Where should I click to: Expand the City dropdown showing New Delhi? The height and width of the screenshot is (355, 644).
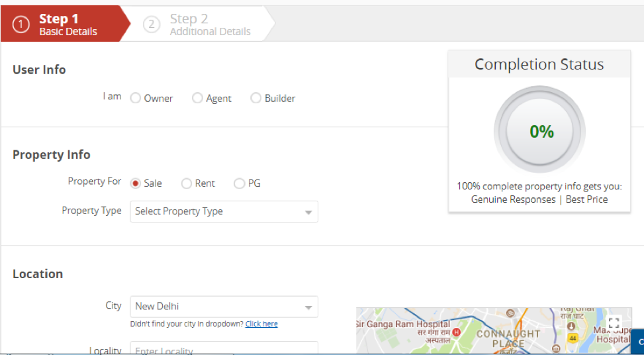224,307
